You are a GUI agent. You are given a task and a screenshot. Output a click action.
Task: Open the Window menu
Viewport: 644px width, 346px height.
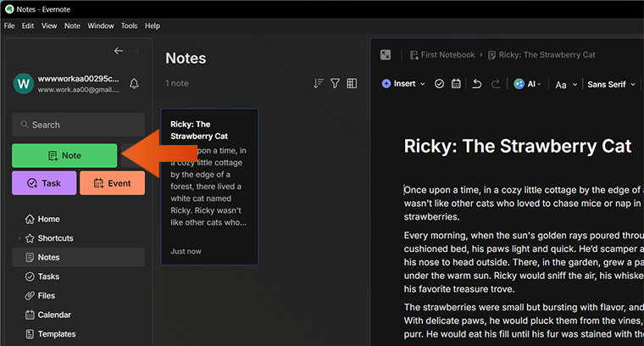(101, 26)
